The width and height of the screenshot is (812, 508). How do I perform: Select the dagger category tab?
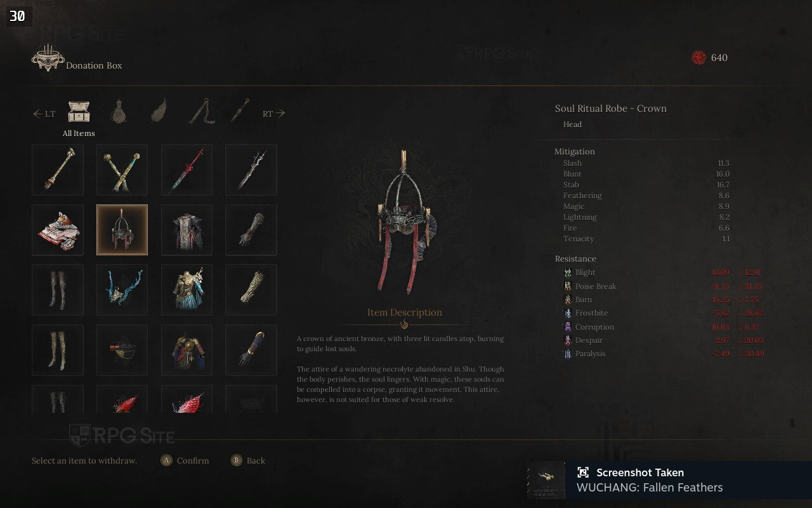click(240, 110)
